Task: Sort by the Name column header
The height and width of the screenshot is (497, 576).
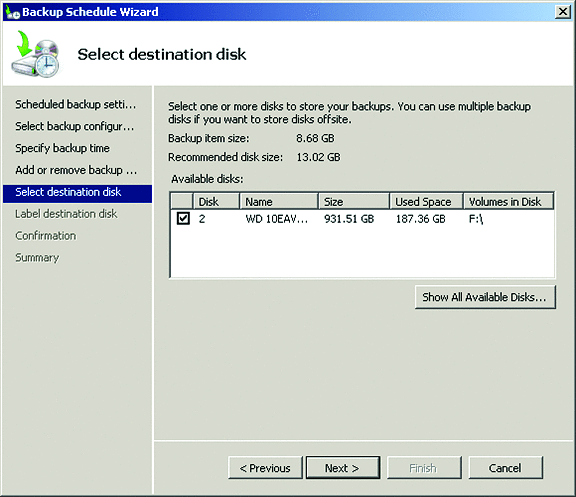Action: pos(279,201)
